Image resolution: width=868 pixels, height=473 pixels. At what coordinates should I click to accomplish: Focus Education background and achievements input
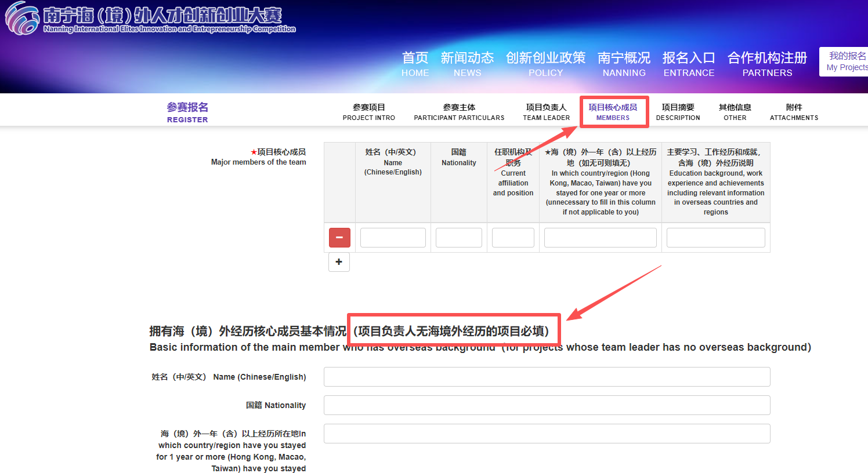[716, 238]
